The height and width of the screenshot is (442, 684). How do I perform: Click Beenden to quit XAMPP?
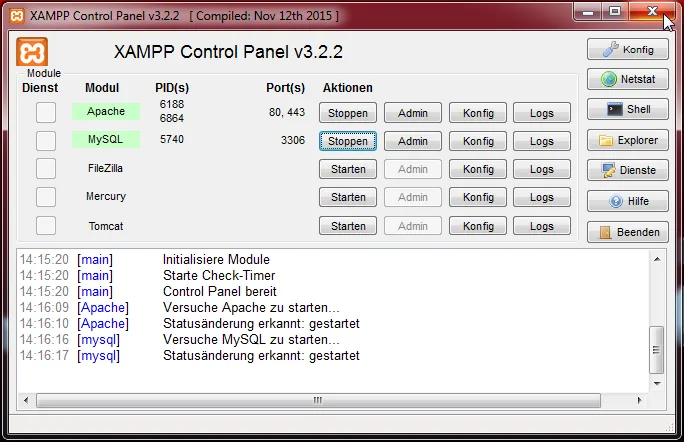(x=627, y=232)
